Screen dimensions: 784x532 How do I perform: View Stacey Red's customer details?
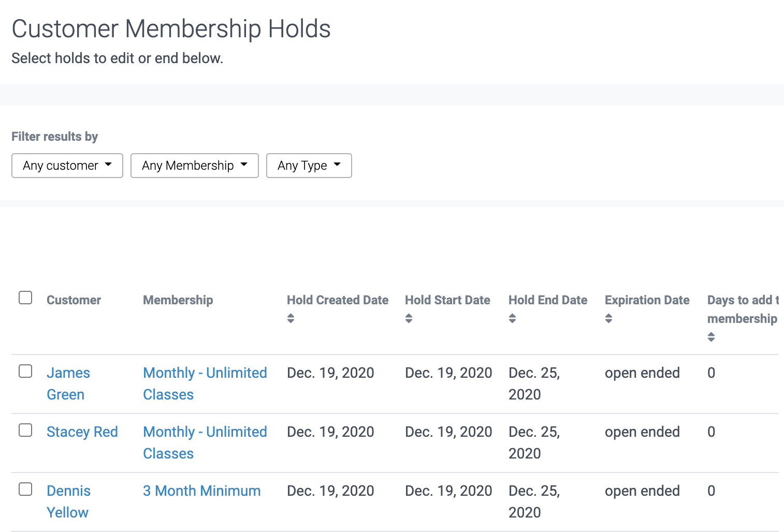[x=82, y=432]
